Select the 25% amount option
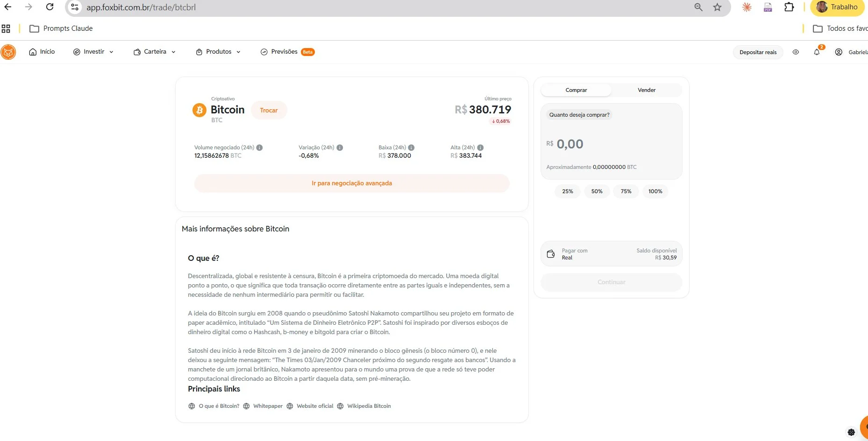The image size is (868, 441). (x=568, y=191)
